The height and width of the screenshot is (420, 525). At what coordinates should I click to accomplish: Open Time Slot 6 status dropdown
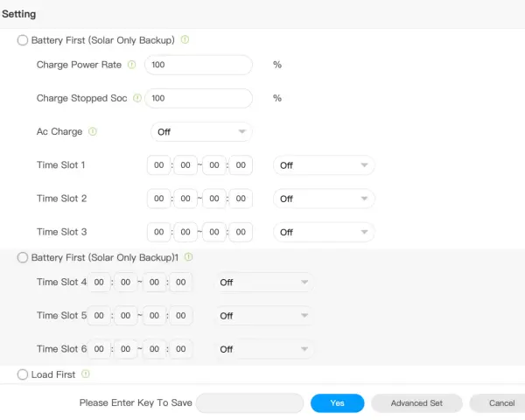click(264, 349)
